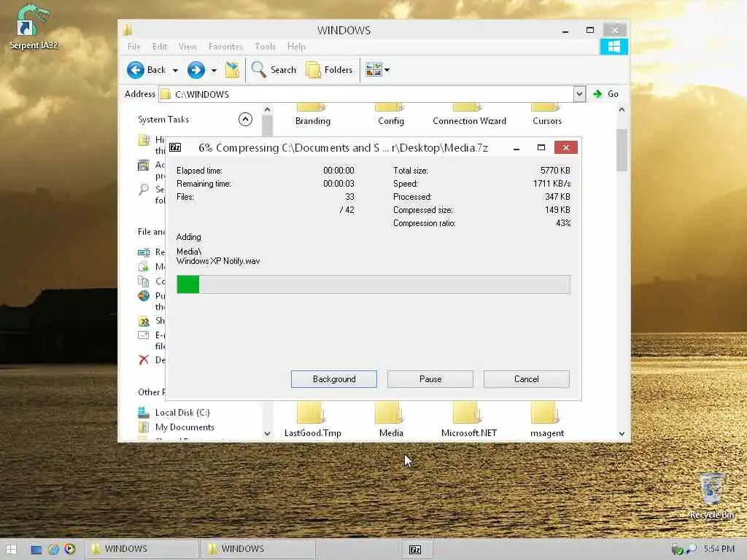Select the LastGood.Tmp folder
This screenshot has width=747, height=560.
point(312,419)
